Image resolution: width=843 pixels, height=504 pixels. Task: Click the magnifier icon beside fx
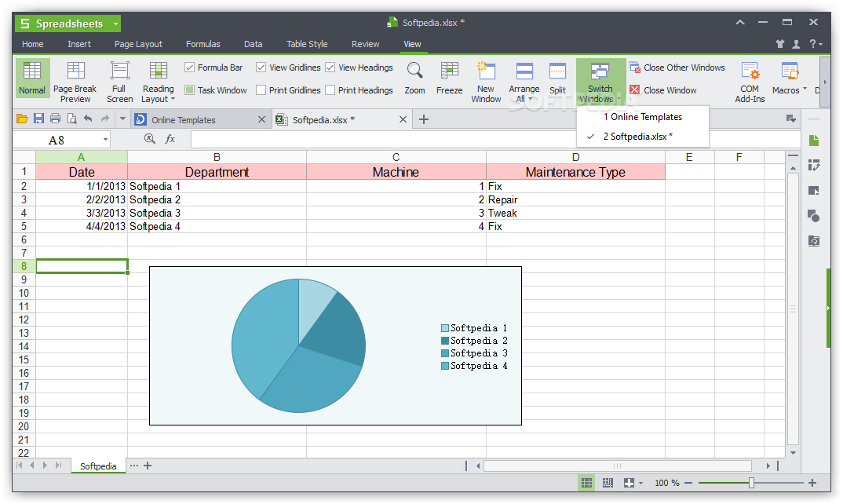click(x=150, y=139)
